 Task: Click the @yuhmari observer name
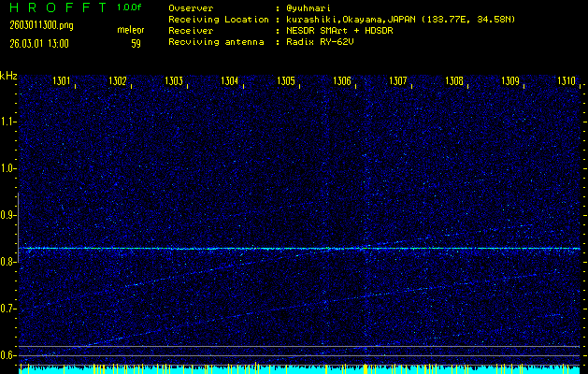[309, 7]
